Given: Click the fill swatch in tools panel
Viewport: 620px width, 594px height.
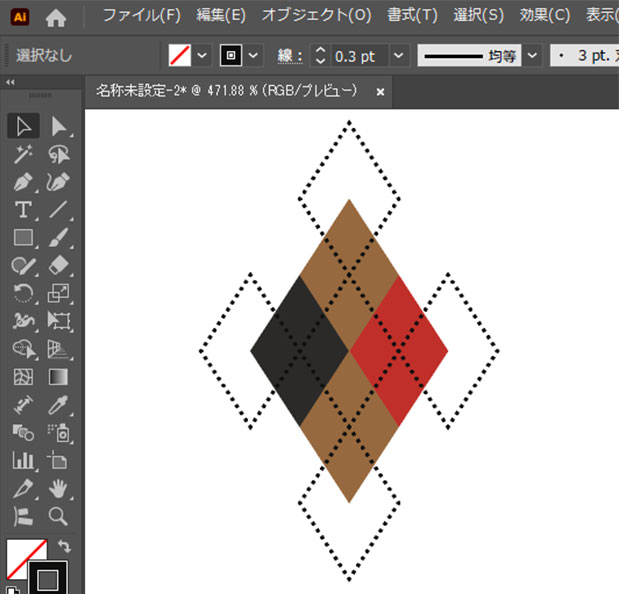Looking at the screenshot, I should [x=24, y=558].
